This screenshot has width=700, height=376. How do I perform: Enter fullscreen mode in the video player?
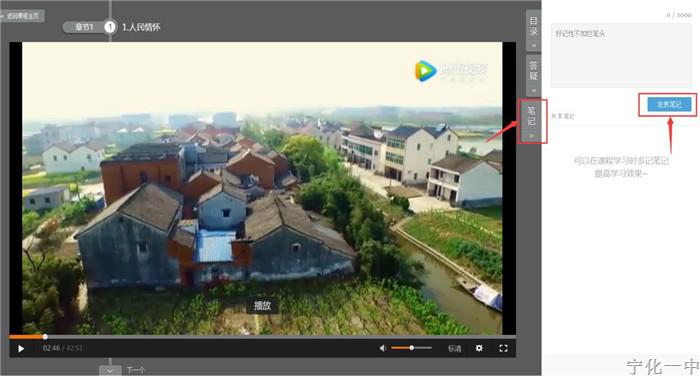tap(503, 348)
